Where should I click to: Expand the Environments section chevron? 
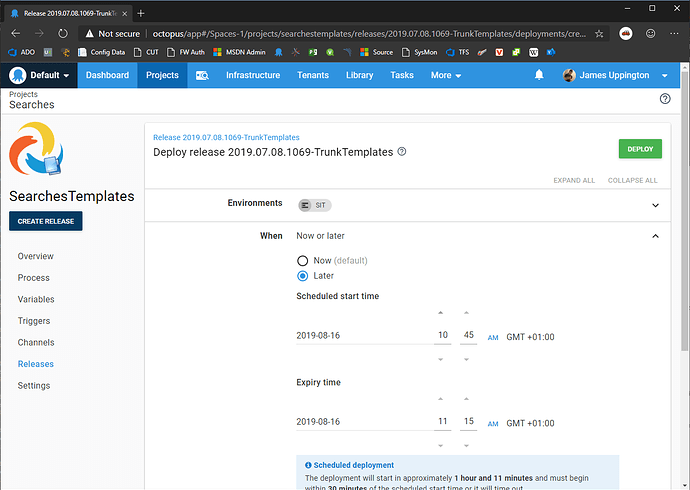coord(655,205)
